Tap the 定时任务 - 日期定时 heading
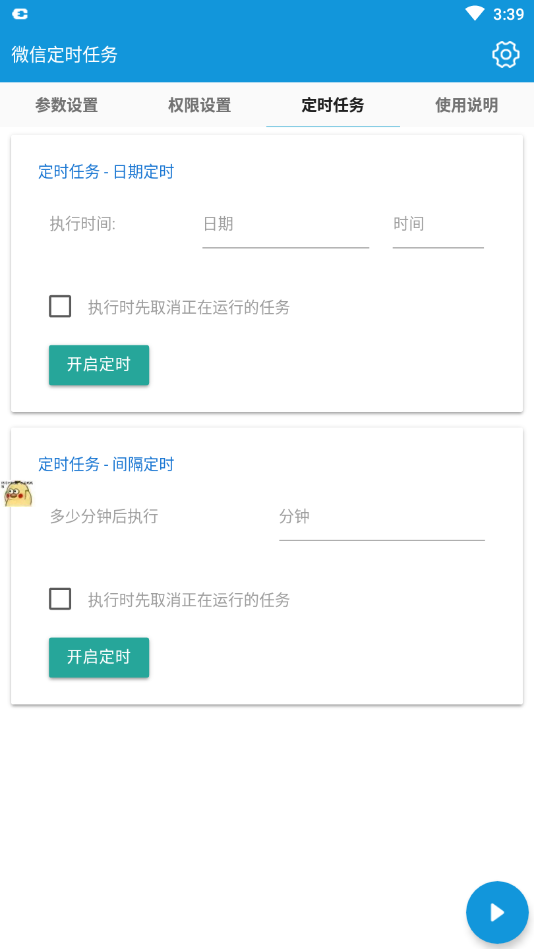Image resolution: width=534 pixels, height=949 pixels. tap(106, 172)
